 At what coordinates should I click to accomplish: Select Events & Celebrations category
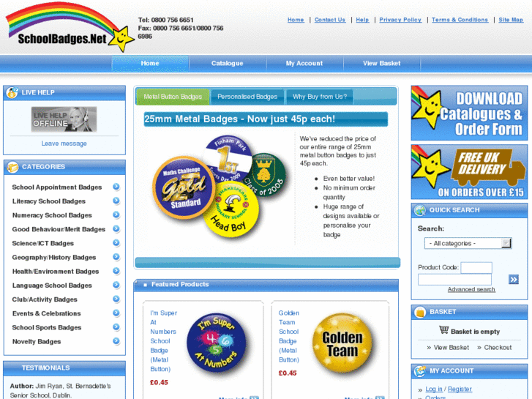[47, 313]
